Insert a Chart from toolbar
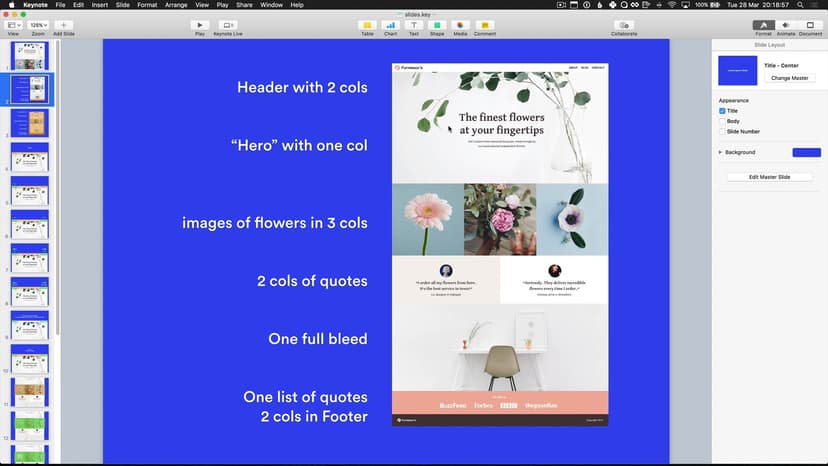Screen dimensions: 828x466 click(390, 24)
